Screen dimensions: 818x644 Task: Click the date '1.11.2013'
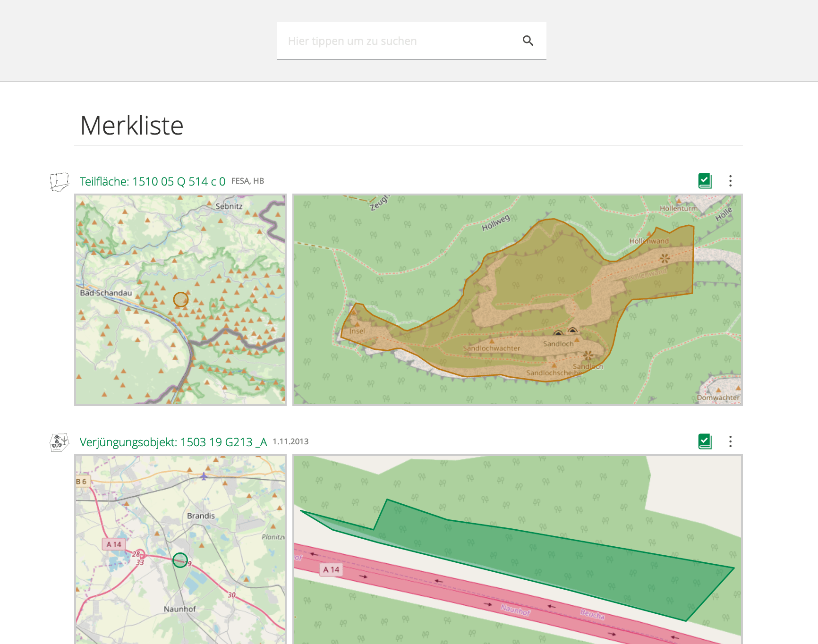(290, 441)
